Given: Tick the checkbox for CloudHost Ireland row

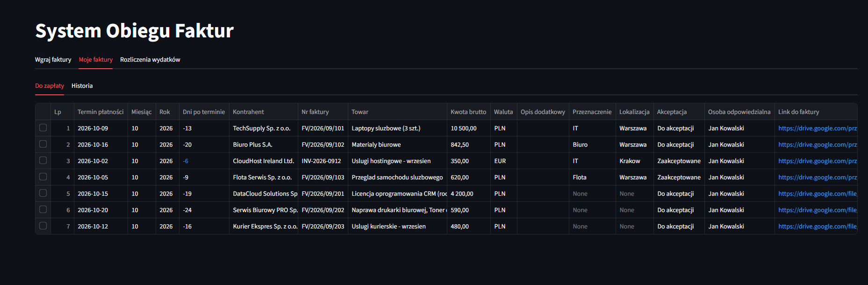Looking at the screenshot, I should (x=43, y=160).
